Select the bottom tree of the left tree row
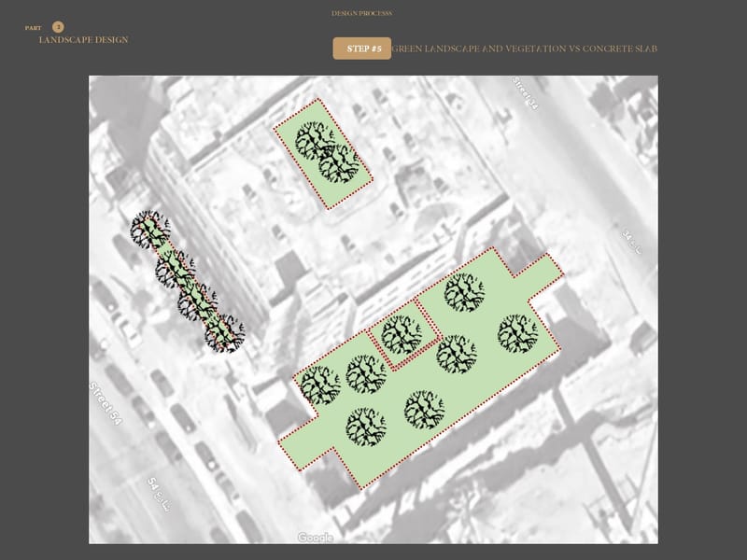The image size is (747, 560). 226,335
